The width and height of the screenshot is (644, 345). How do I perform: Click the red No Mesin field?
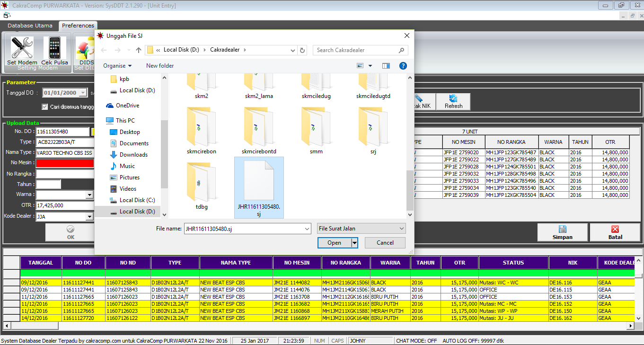click(65, 163)
